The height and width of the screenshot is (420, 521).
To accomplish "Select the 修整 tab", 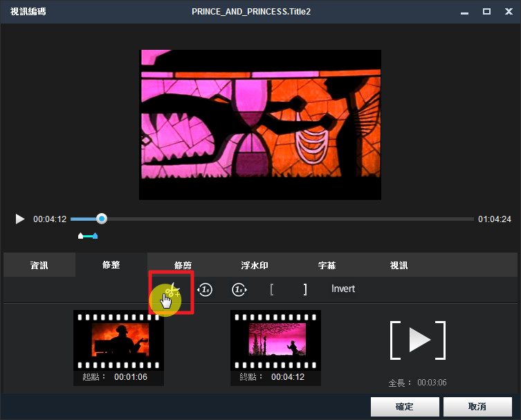I will click(x=111, y=265).
